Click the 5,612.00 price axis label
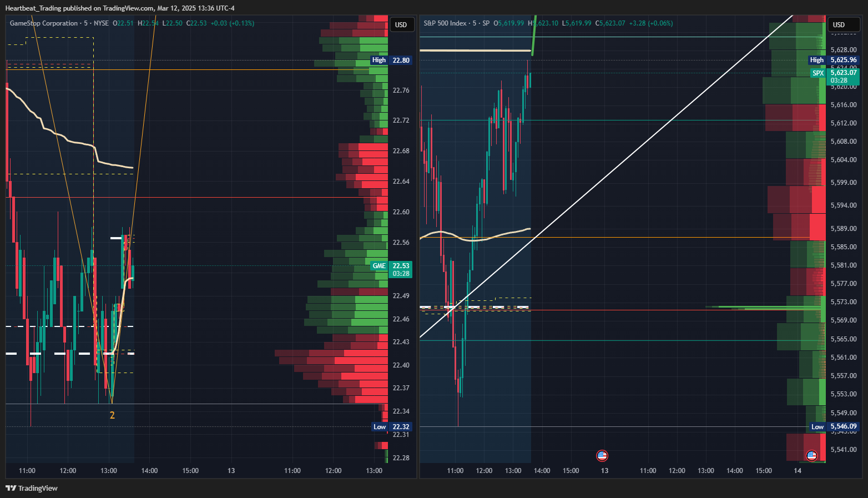 [x=844, y=123]
